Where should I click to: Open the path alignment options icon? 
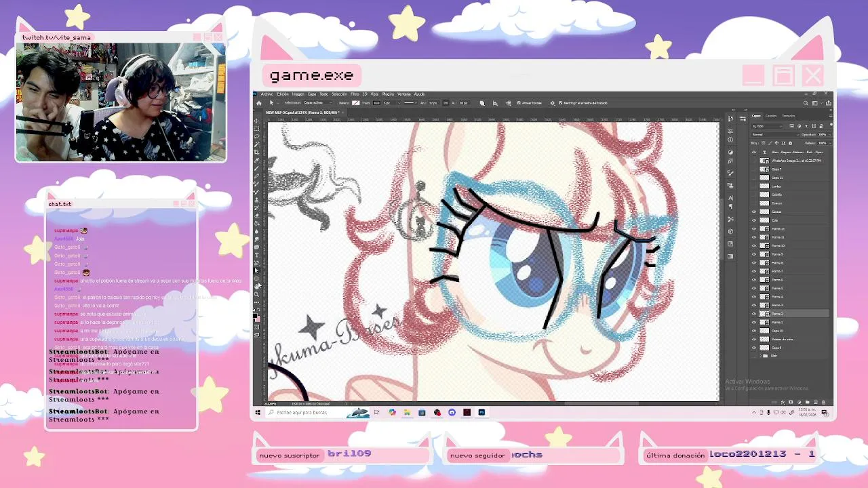495,103
